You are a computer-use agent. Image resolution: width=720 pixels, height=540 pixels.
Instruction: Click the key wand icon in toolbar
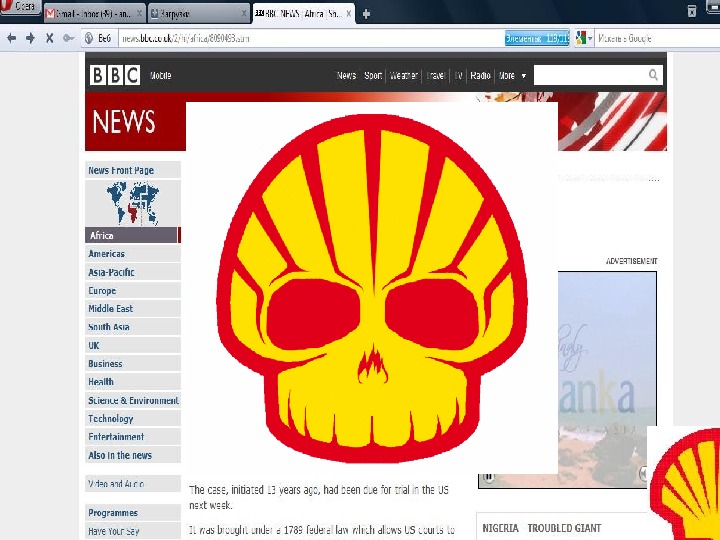coord(68,38)
